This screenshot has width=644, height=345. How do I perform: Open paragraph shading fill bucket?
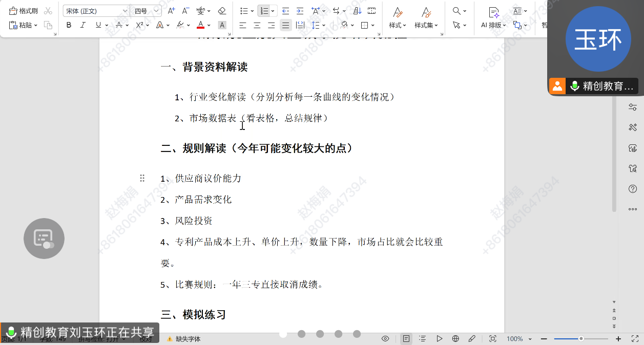point(345,25)
